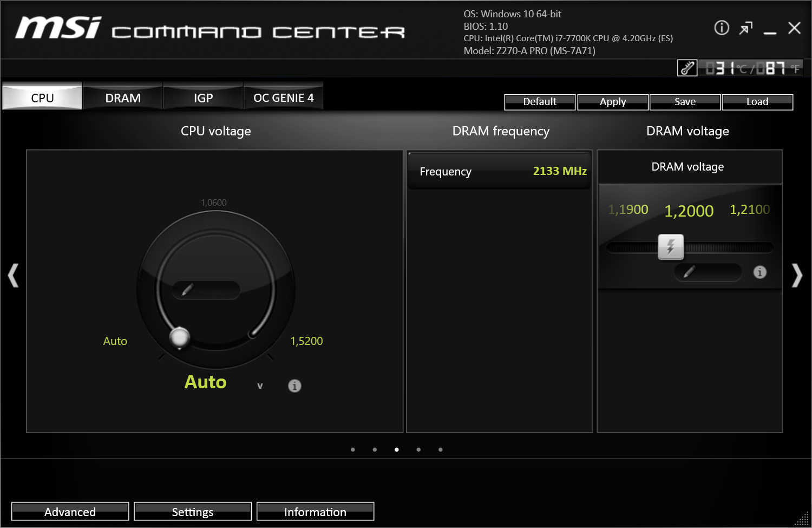Jump to the fifth page dot
Viewport: 812px width, 528px height.
[x=441, y=449]
